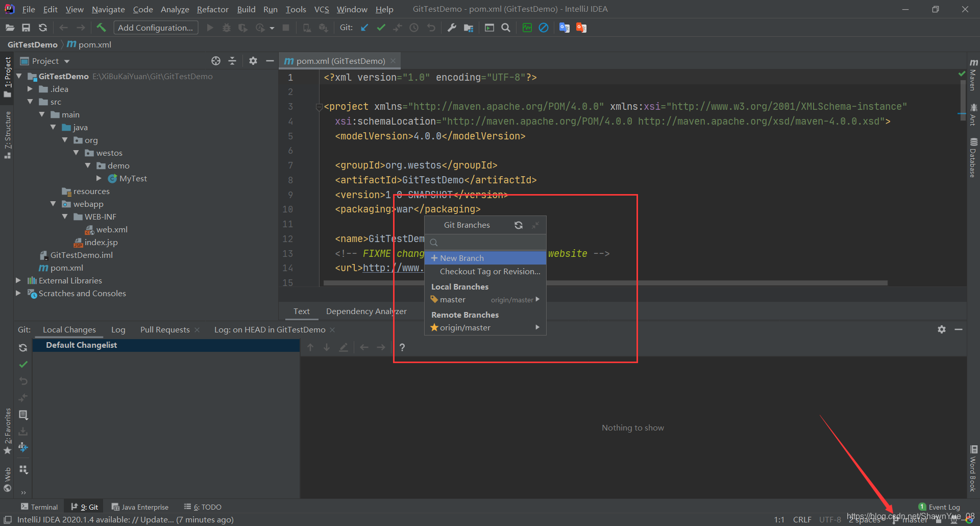
Task: Click the Git Branches search field
Action: (485, 242)
